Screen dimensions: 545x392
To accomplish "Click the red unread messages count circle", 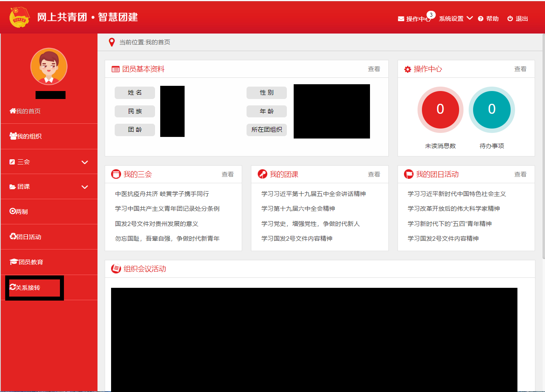I will pyautogui.click(x=440, y=109).
